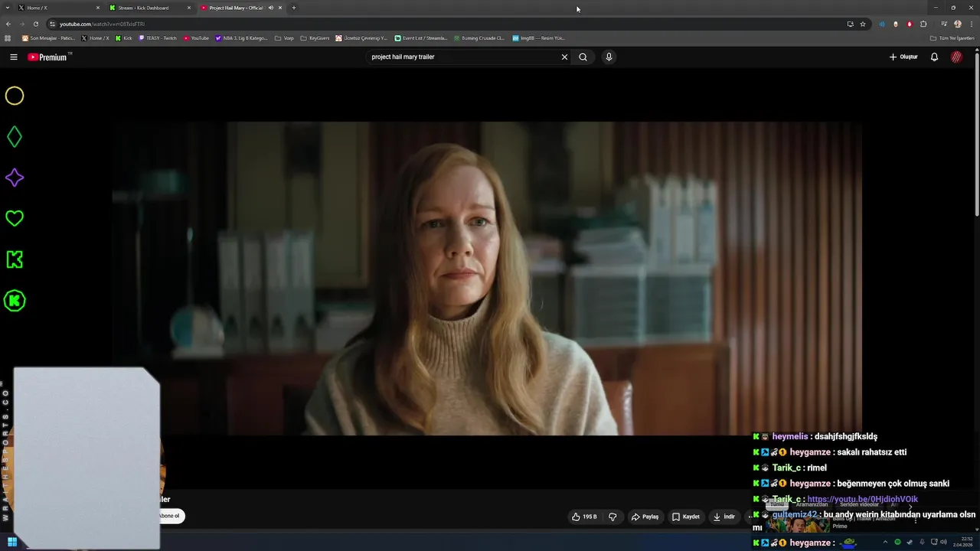Expand the Vorp bookmark folder
The width and height of the screenshot is (980, 551).
(284, 37)
